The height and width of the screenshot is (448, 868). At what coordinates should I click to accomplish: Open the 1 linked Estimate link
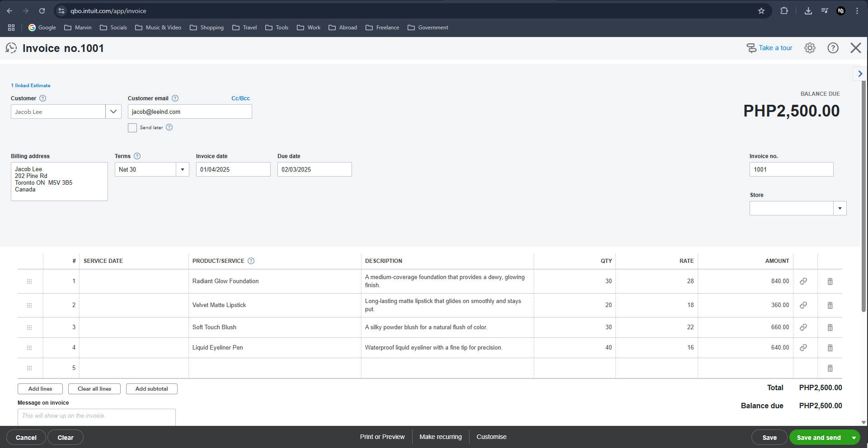pos(31,85)
